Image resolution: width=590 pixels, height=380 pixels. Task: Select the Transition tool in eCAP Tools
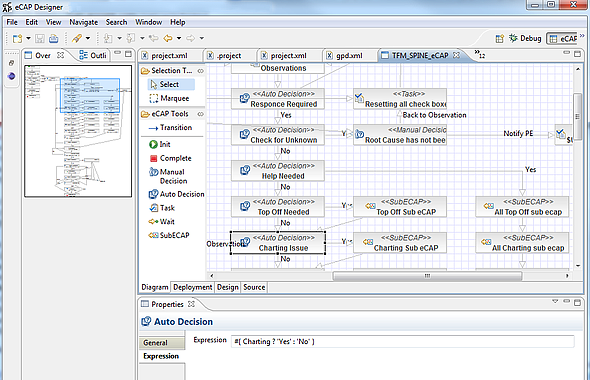pyautogui.click(x=170, y=128)
